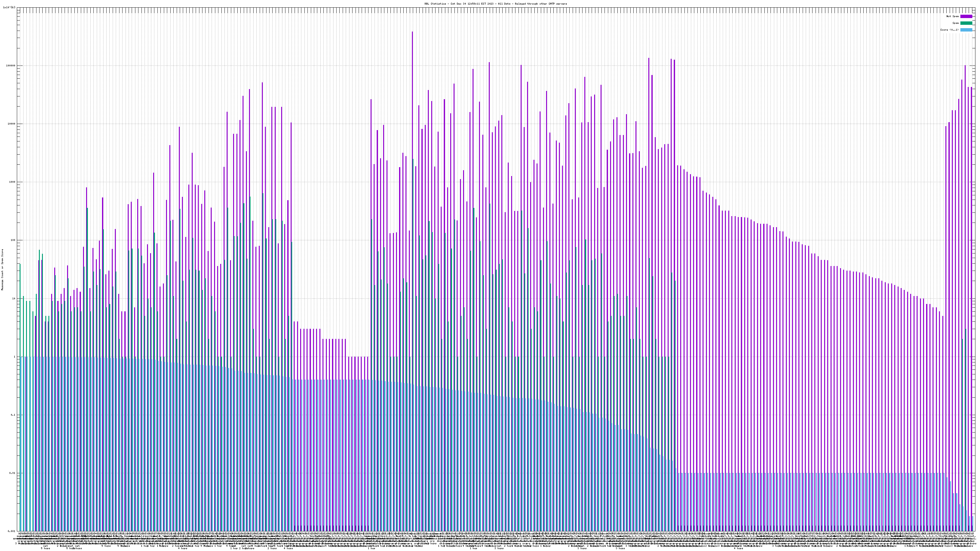Click the 1x10^(6) y-axis label
This screenshot has height=551, width=980.
point(9,7)
